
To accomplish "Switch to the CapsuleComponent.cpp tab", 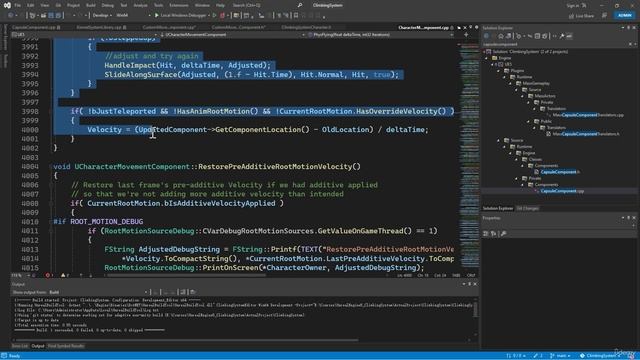I will tap(33, 27).
